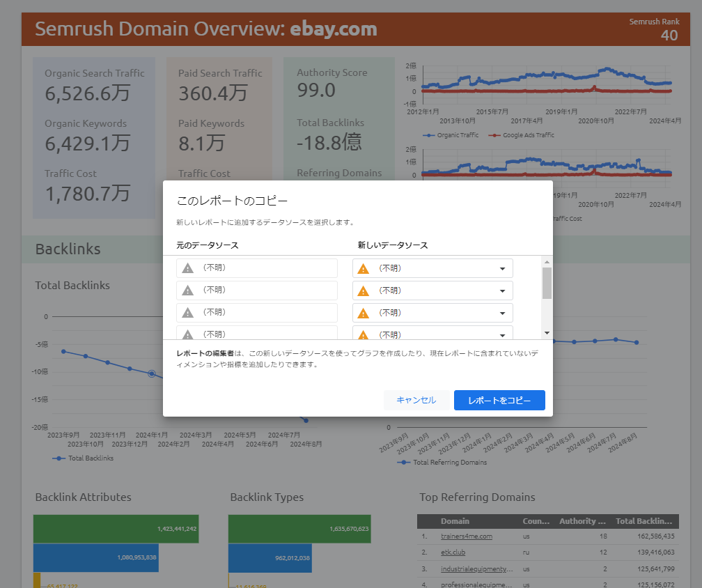
Task: Click the second original data source field
Action: click(x=257, y=291)
